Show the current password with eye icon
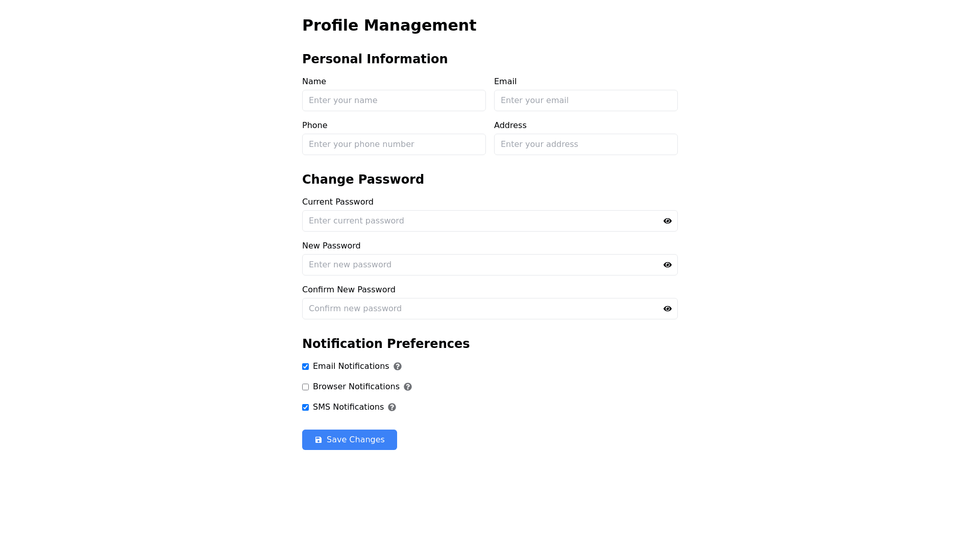Image resolution: width=980 pixels, height=551 pixels. 668,221
